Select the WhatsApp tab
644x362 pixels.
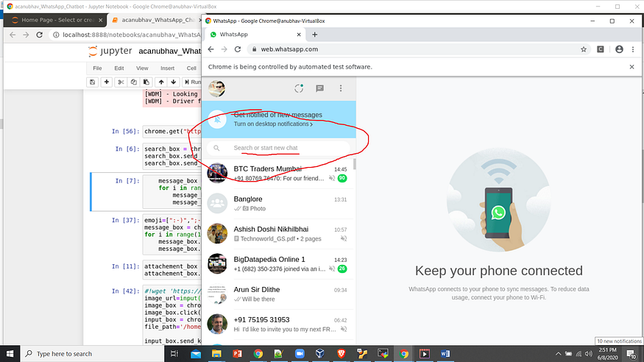[255, 35]
